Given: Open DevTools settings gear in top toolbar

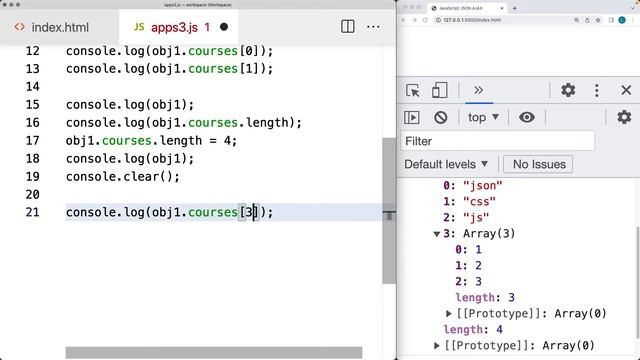Looking at the screenshot, I should [x=568, y=90].
